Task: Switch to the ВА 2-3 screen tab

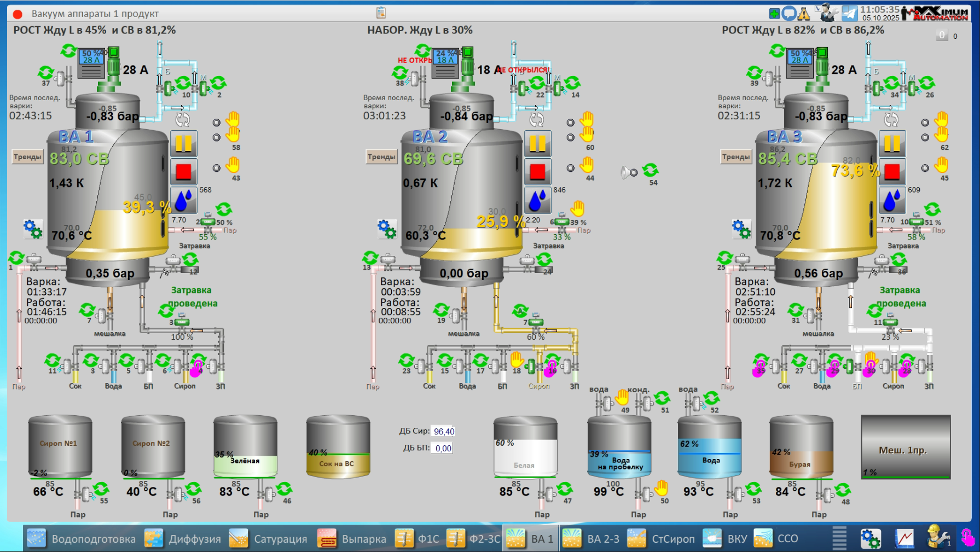Action: tap(591, 539)
